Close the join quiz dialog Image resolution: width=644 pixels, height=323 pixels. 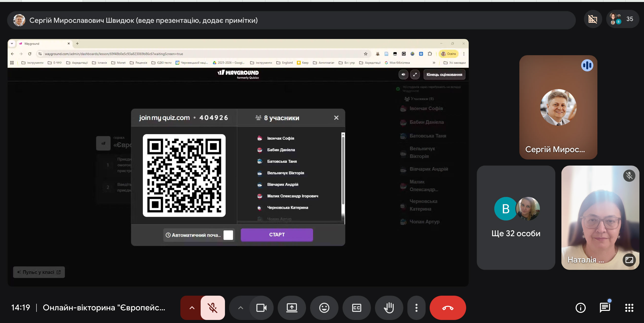[x=336, y=118]
